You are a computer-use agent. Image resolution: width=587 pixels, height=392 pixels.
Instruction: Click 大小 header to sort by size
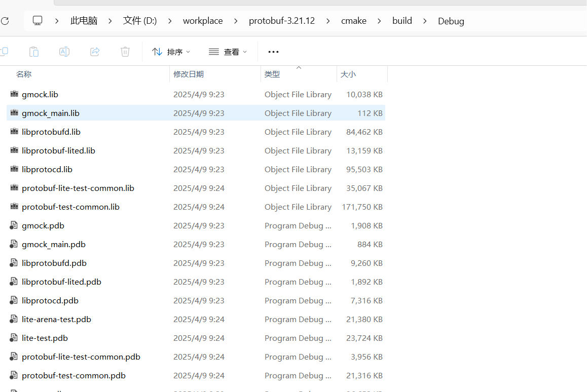tap(348, 74)
